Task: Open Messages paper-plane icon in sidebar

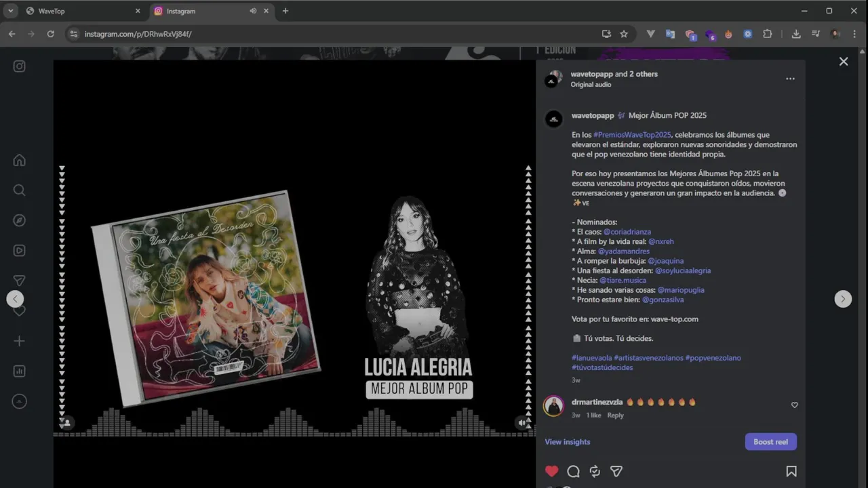Action: [x=20, y=281]
